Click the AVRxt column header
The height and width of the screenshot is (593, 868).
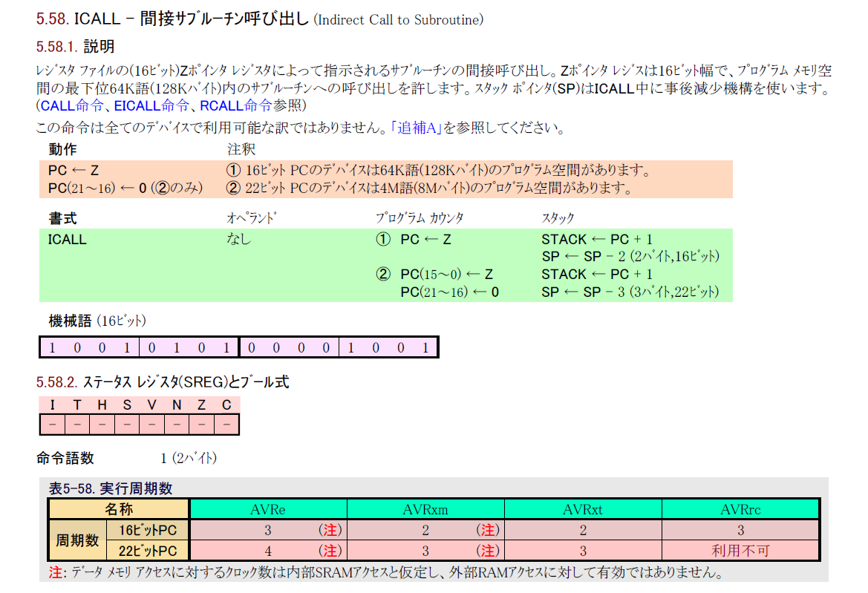(582, 510)
